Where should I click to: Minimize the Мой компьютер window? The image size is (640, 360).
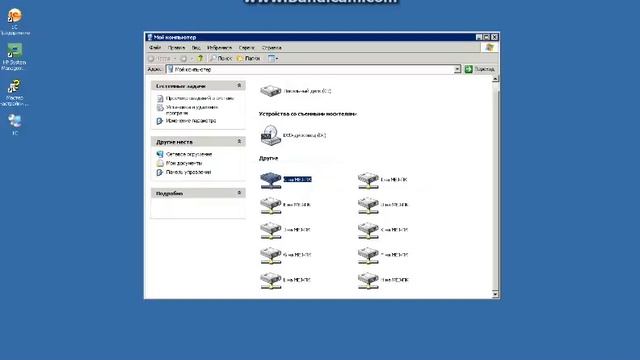click(x=479, y=37)
